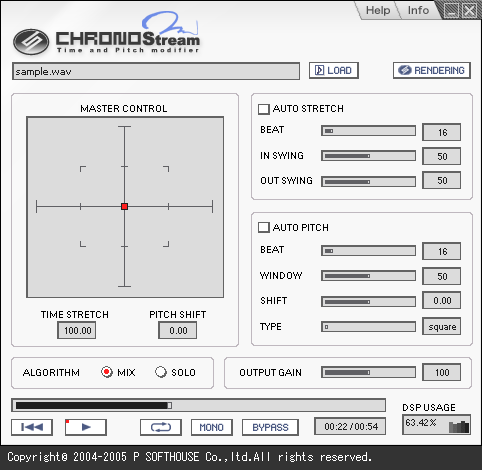482x470 pixels.
Task: Click the Auto Stretch BEAT slider
Action: (368, 131)
